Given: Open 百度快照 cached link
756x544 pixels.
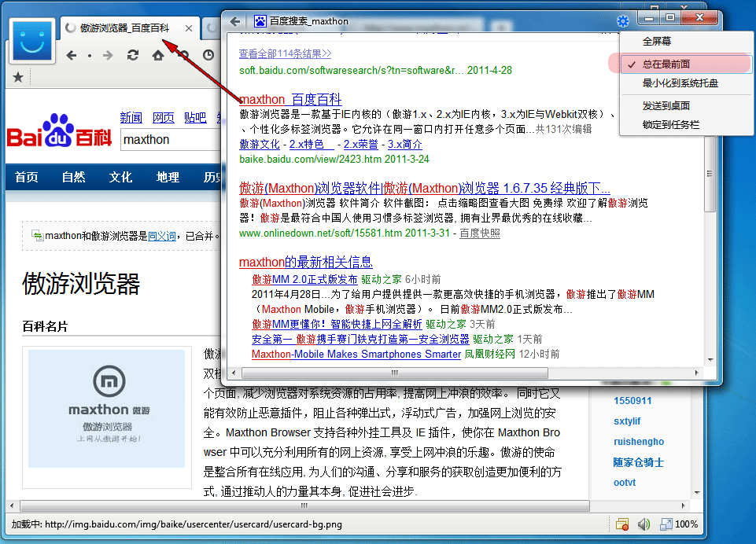Looking at the screenshot, I should pyautogui.click(x=480, y=233).
